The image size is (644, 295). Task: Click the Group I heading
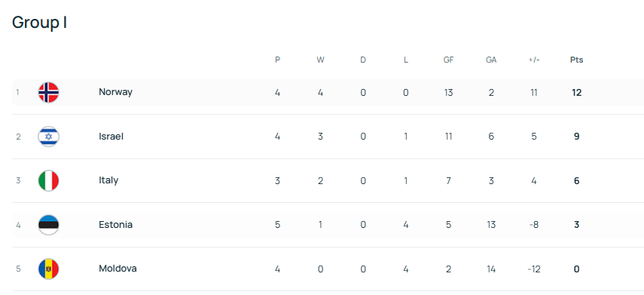(x=39, y=23)
